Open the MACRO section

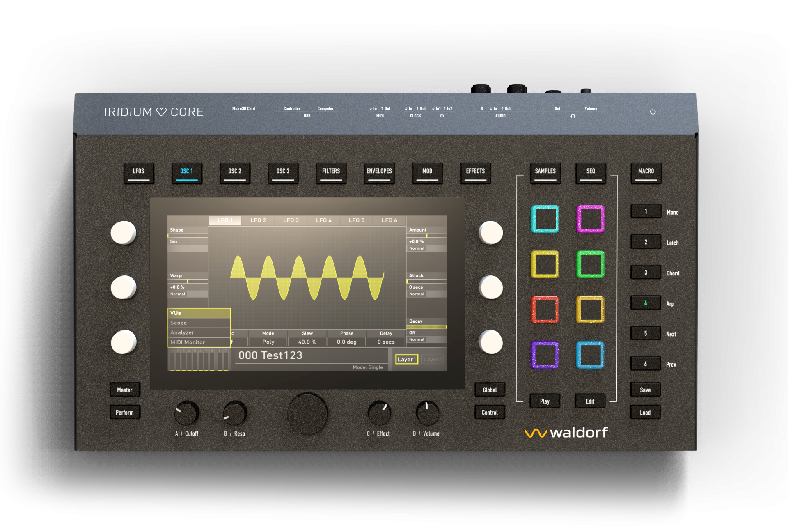tap(646, 173)
